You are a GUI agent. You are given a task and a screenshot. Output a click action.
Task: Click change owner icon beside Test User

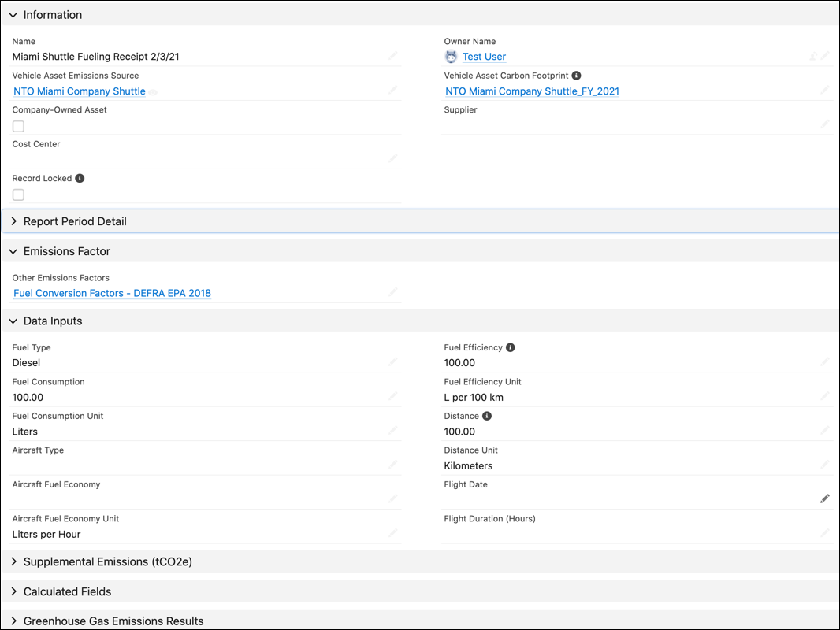tap(813, 56)
